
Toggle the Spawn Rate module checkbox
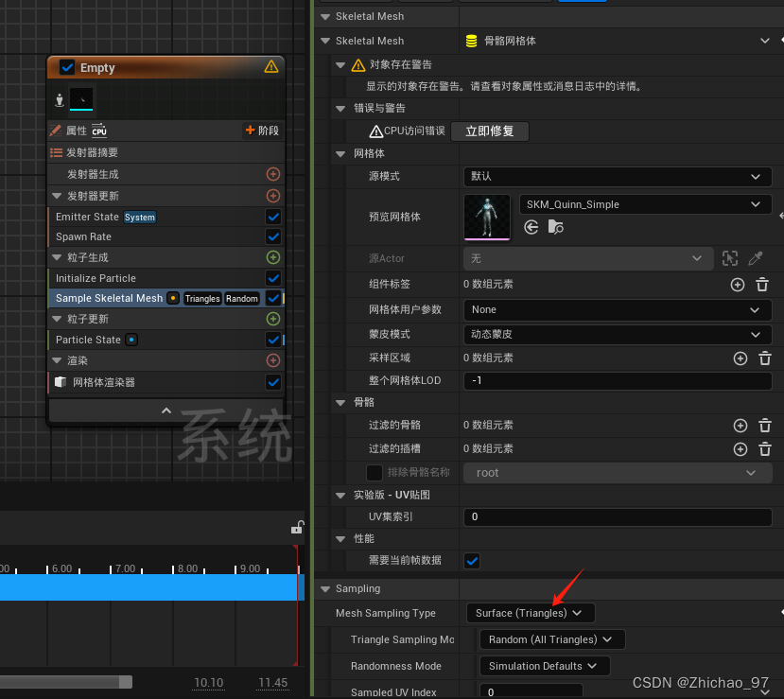[x=273, y=236]
